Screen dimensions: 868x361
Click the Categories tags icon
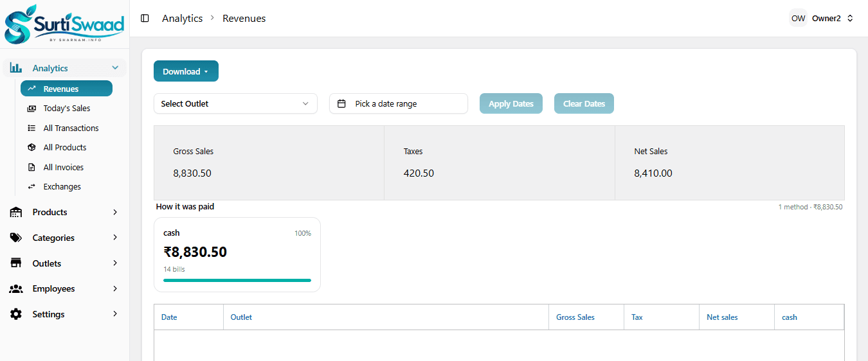coord(16,238)
